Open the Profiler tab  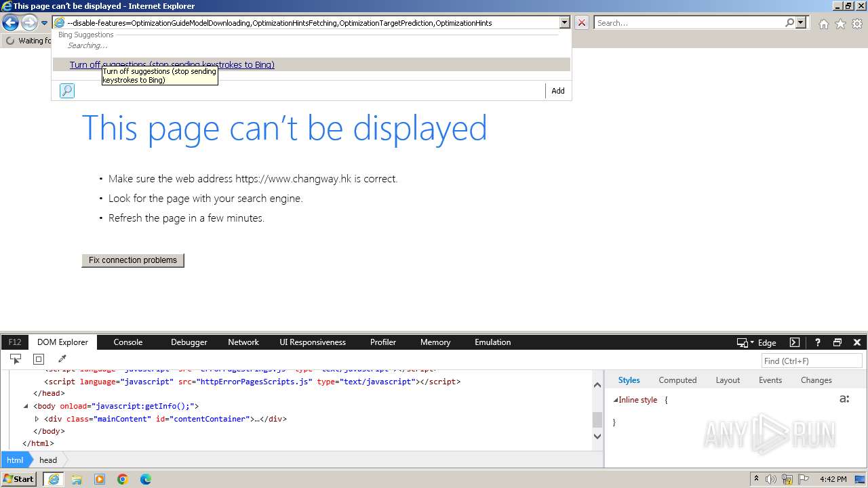click(x=383, y=342)
